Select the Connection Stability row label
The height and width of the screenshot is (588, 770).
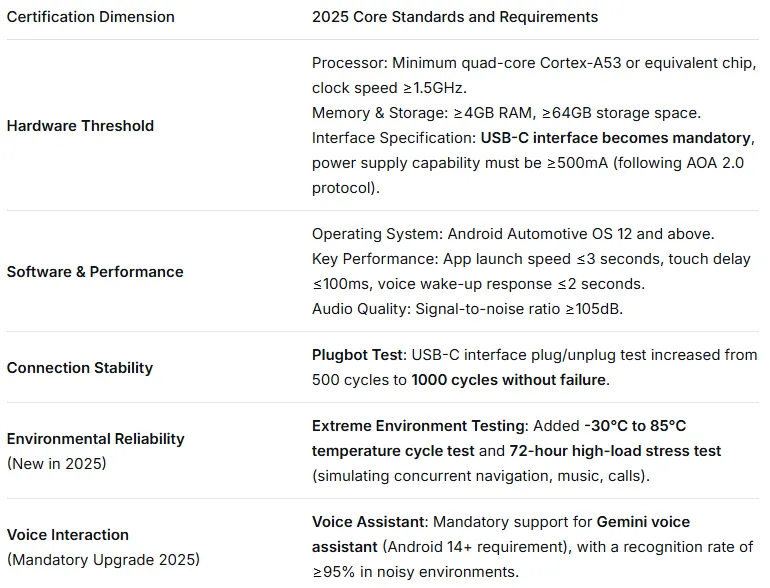click(x=80, y=368)
